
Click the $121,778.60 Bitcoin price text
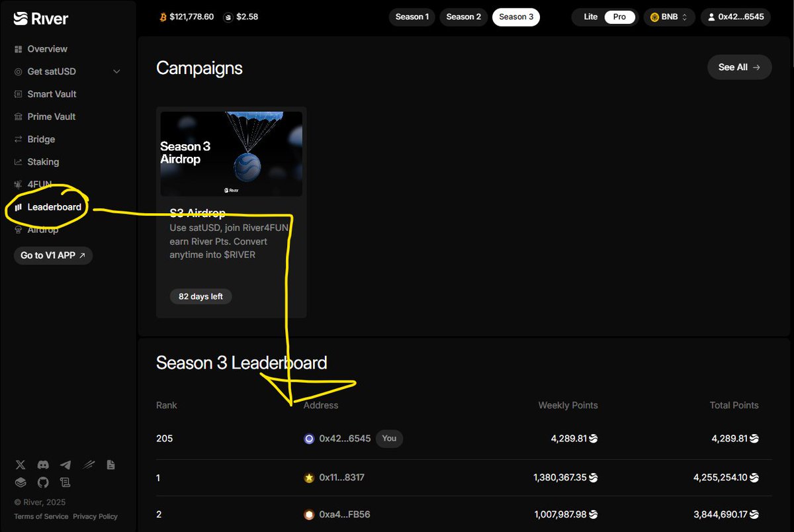[x=193, y=17]
